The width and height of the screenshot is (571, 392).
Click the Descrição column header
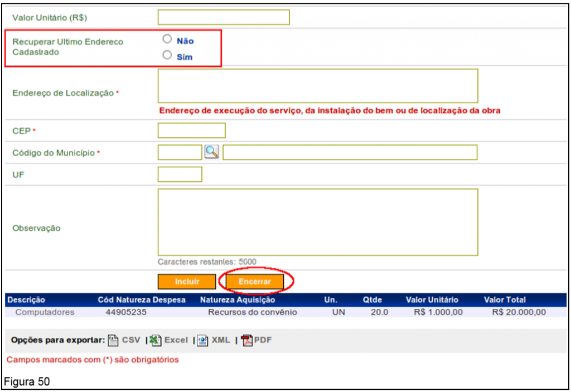point(26,300)
